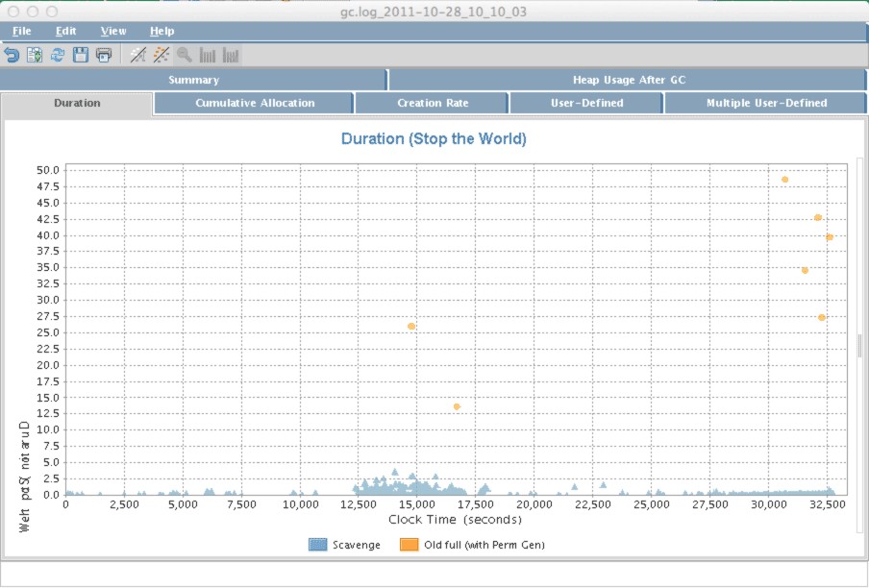The width and height of the screenshot is (869, 588).
Task: Open the Edit menu
Action: (65, 31)
